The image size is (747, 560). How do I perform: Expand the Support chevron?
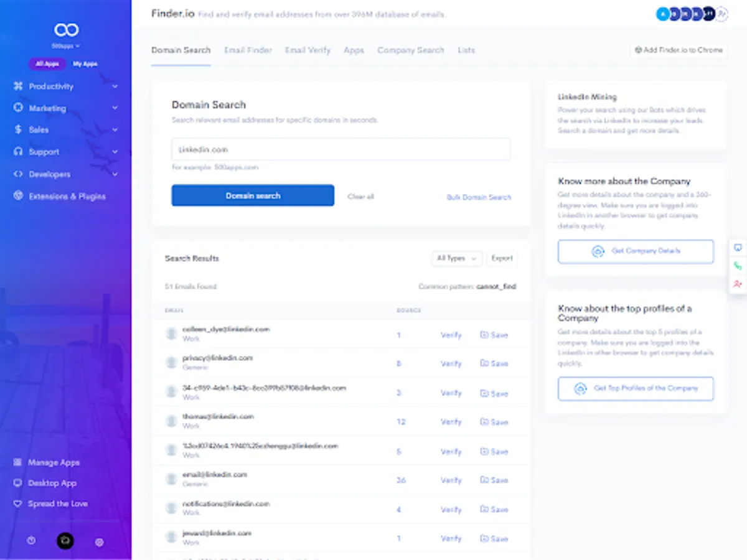(x=115, y=152)
